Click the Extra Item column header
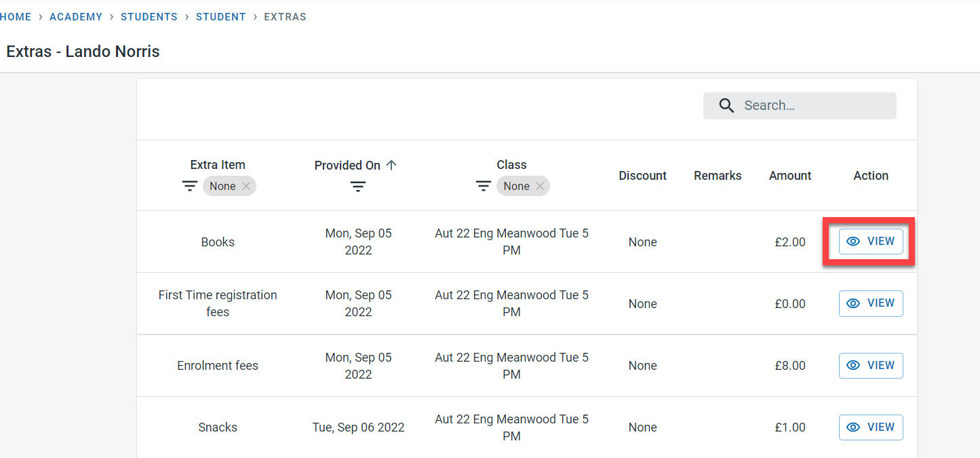This screenshot has width=980, height=458. tap(218, 165)
